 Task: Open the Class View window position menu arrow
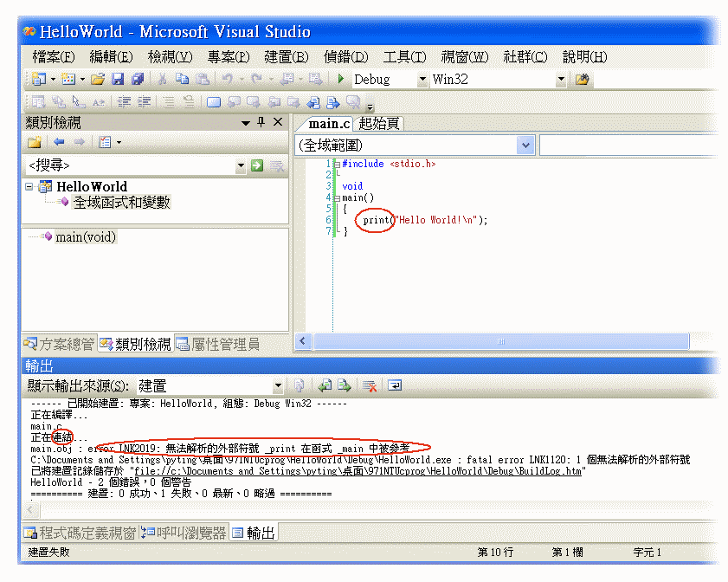(x=246, y=123)
